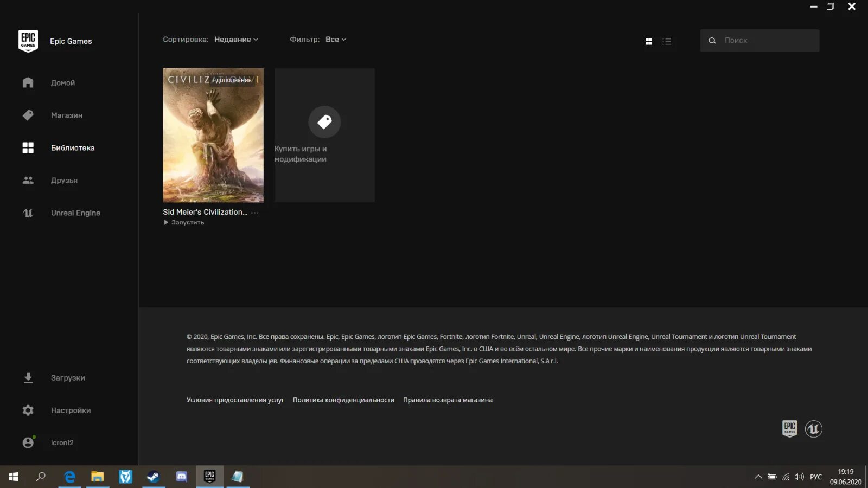Open File Explorer from taskbar
The image size is (868, 488).
pyautogui.click(x=98, y=477)
